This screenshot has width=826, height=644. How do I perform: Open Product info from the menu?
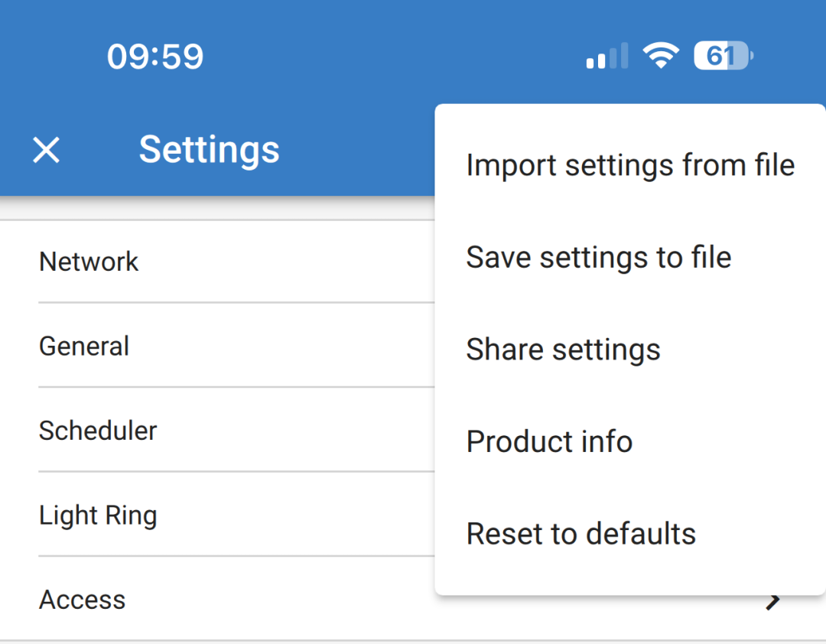point(549,441)
